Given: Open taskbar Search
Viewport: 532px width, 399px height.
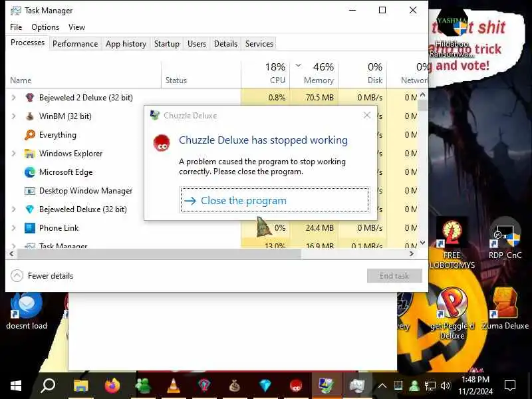Looking at the screenshot, I should pyautogui.click(x=48, y=386).
